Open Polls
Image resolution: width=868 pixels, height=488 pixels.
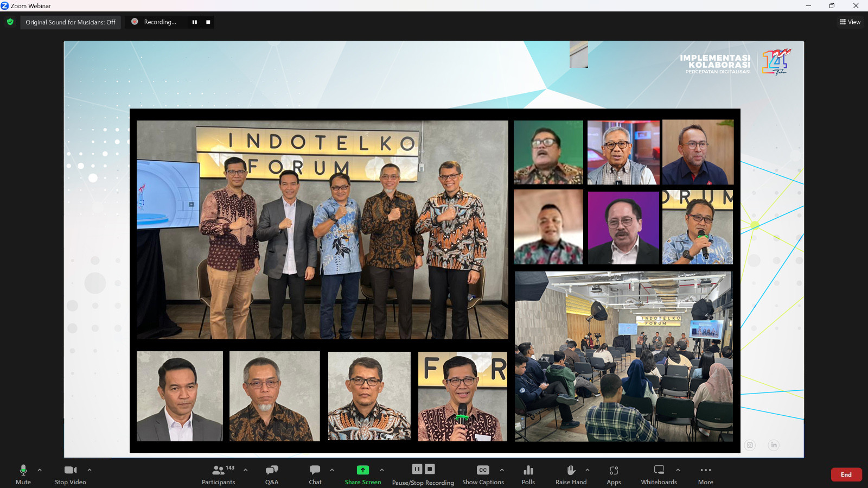click(528, 474)
